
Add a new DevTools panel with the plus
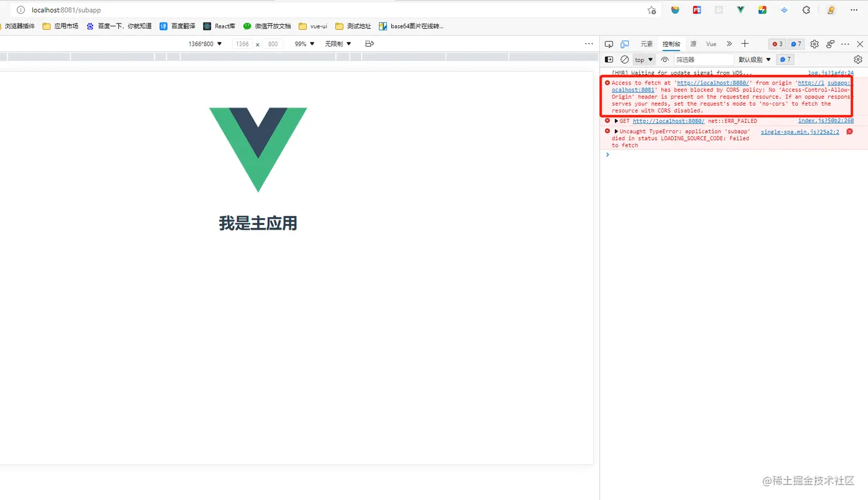coord(745,44)
